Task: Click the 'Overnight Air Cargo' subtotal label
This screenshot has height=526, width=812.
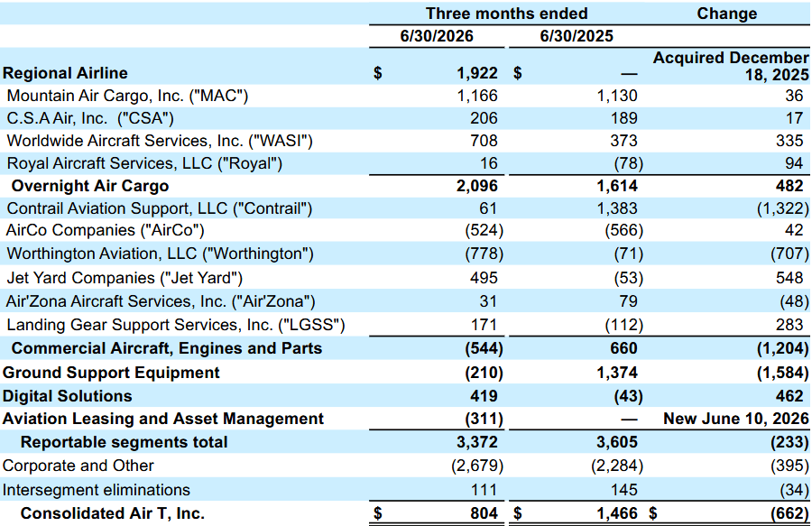Action: point(90,186)
